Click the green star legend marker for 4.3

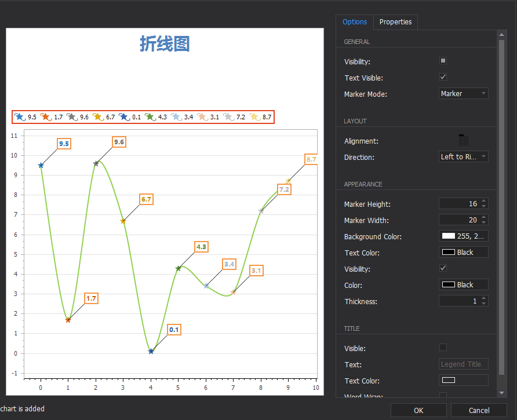150,116
